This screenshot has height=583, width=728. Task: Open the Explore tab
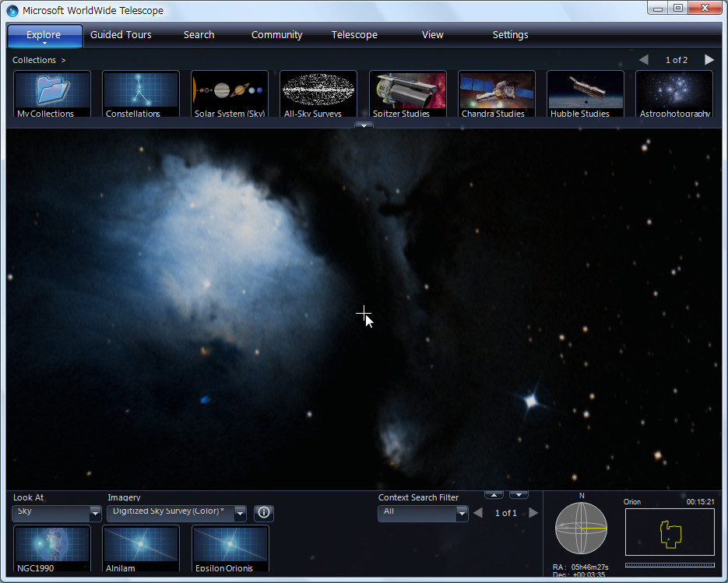click(x=44, y=35)
